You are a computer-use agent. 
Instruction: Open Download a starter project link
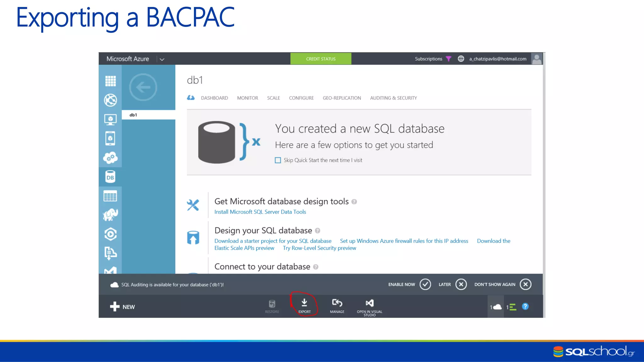(273, 241)
